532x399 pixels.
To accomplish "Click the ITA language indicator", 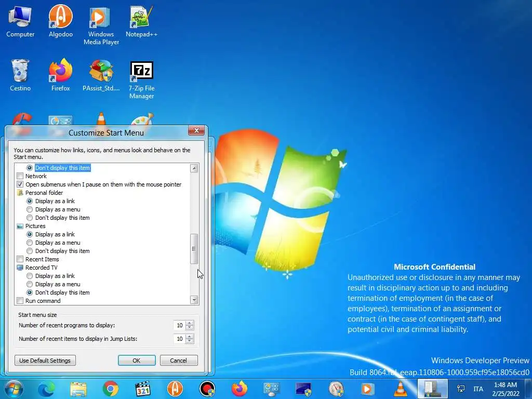I will tap(478, 389).
